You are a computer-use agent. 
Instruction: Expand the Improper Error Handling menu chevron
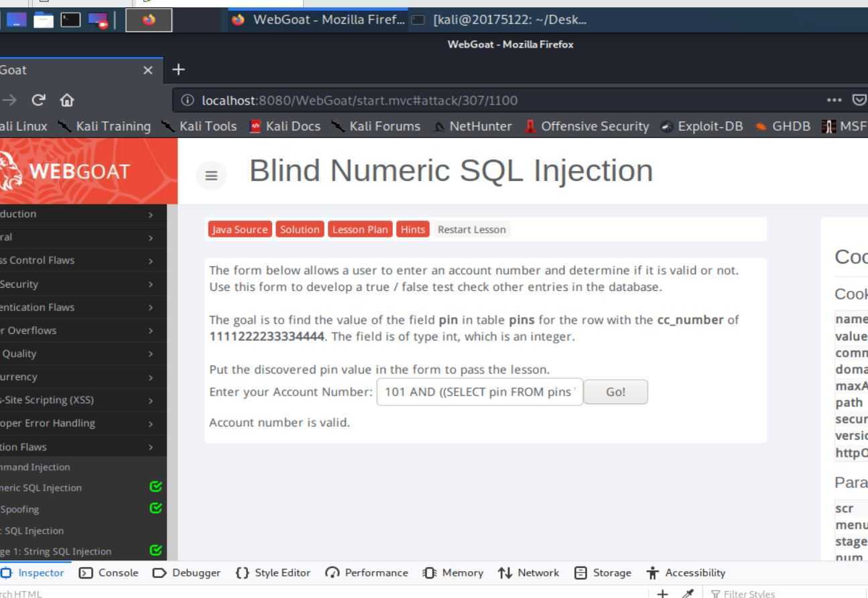[x=151, y=424]
